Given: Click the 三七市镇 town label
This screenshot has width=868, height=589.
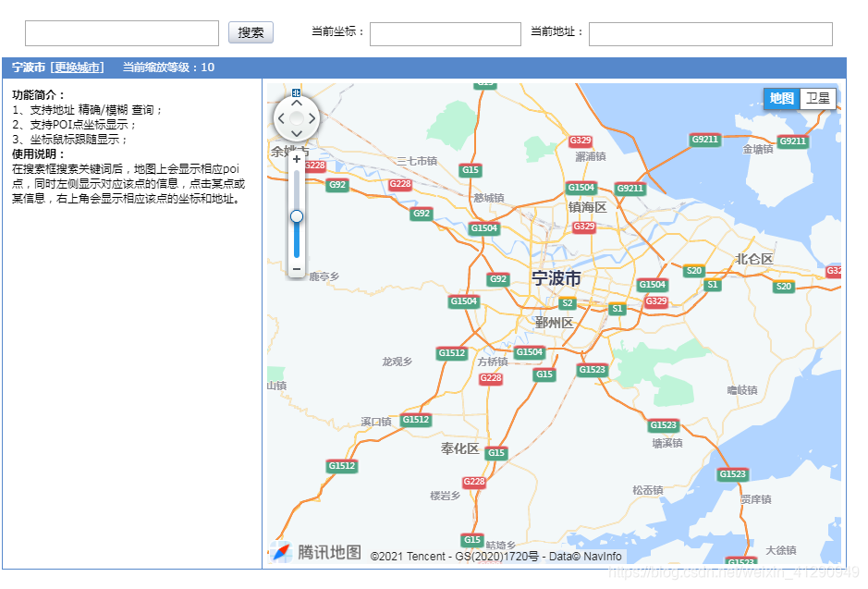Looking at the screenshot, I should pos(417,161).
